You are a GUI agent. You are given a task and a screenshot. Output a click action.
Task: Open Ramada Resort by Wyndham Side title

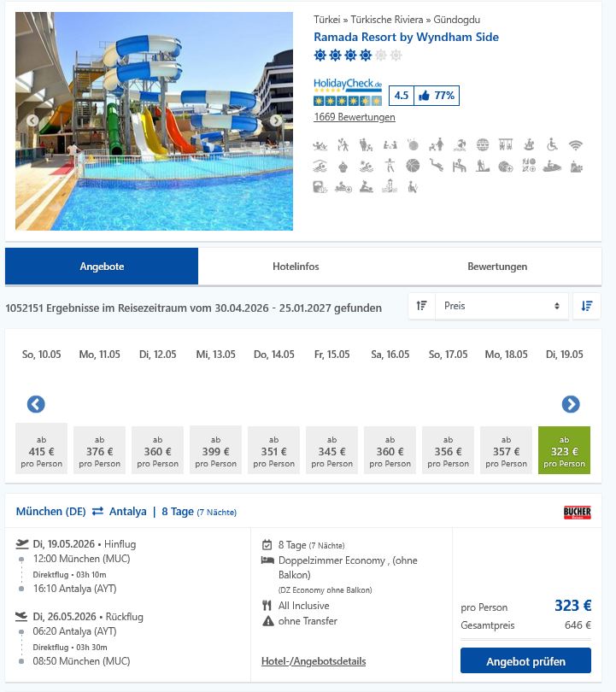tap(406, 37)
